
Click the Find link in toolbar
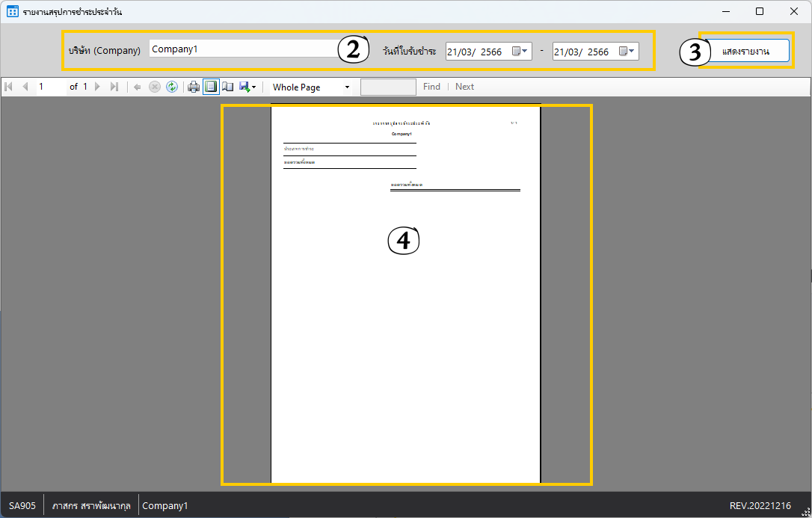coord(431,87)
